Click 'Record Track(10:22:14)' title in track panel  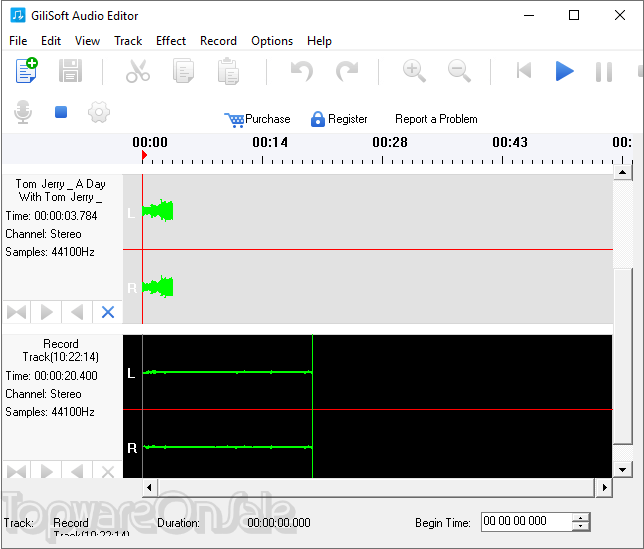[61, 350]
